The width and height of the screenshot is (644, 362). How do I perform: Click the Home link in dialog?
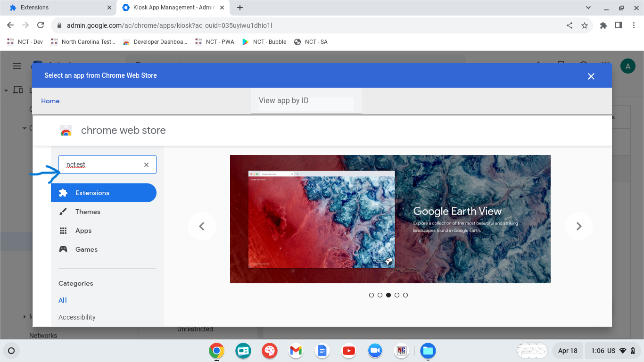pos(50,101)
